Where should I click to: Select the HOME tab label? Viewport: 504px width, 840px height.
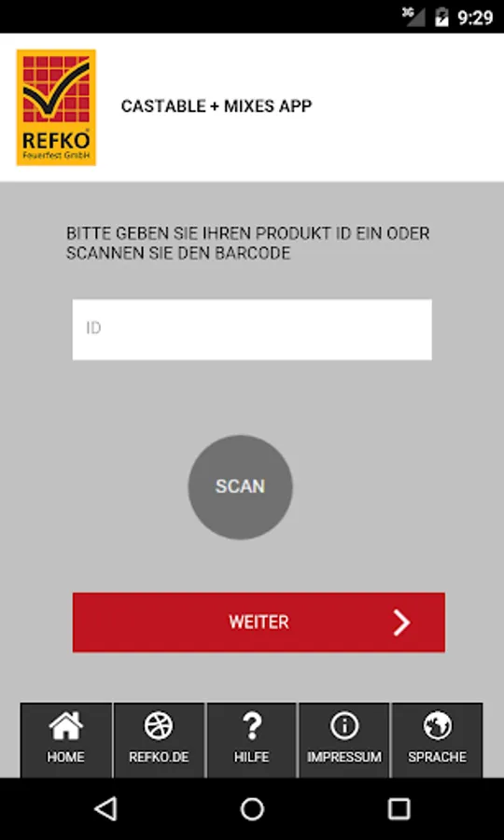click(x=66, y=757)
